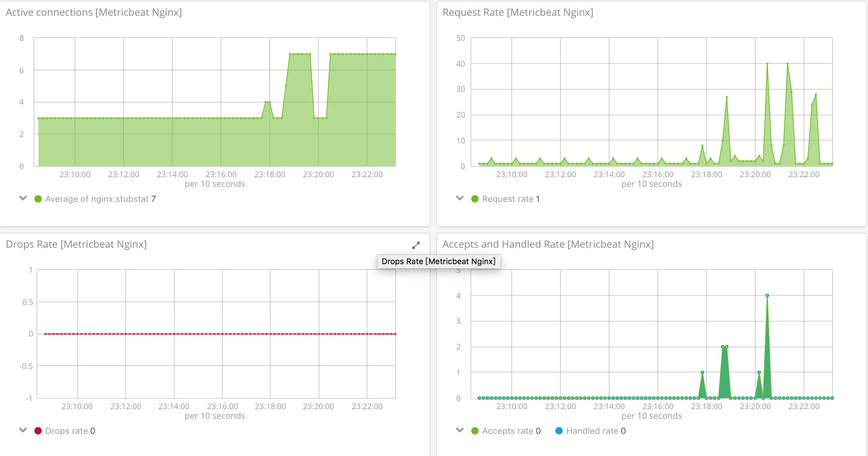Open the Request Rate panel title menu
This screenshot has height=456, width=868.
(x=517, y=12)
